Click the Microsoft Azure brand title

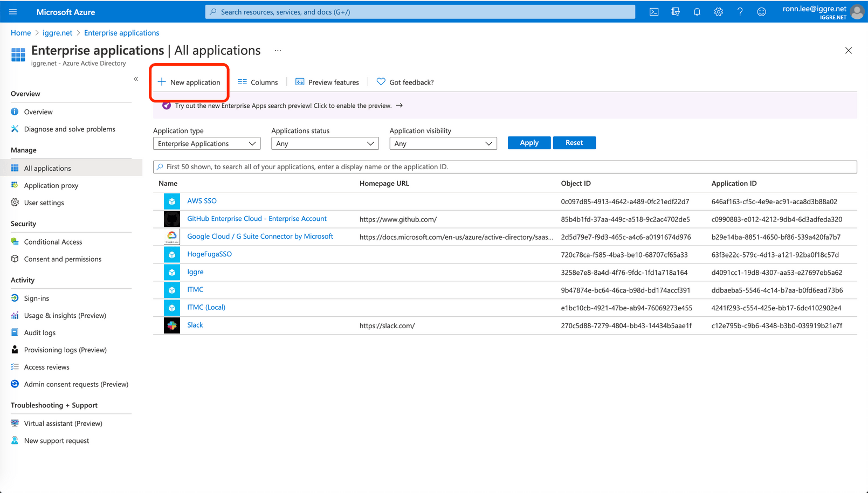pyautogui.click(x=66, y=12)
